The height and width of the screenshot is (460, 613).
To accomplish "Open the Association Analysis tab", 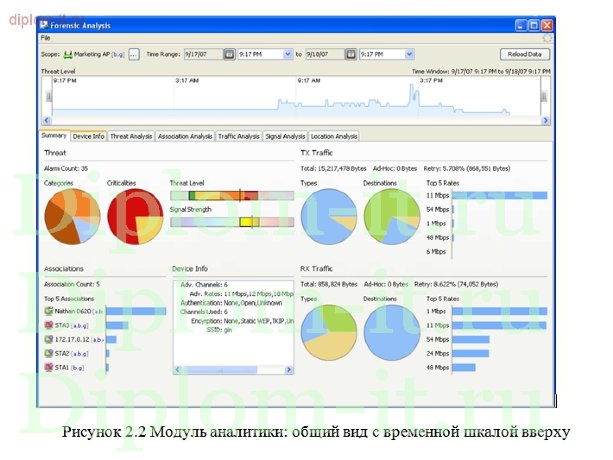I will (185, 136).
